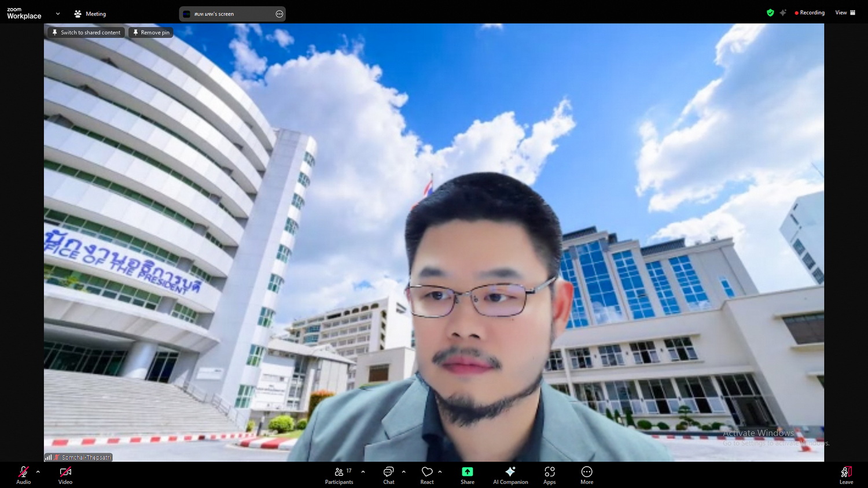Viewport: 868px width, 488px height.
Task: Open the Participants panel
Action: pyautogui.click(x=339, y=475)
